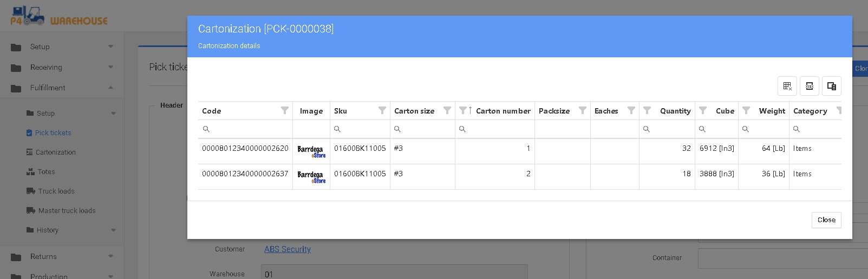Open the ABS Security customer link

288,249
